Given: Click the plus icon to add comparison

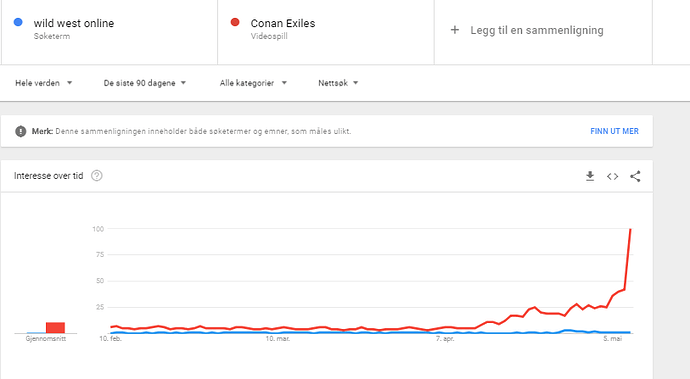Looking at the screenshot, I should coord(455,30).
